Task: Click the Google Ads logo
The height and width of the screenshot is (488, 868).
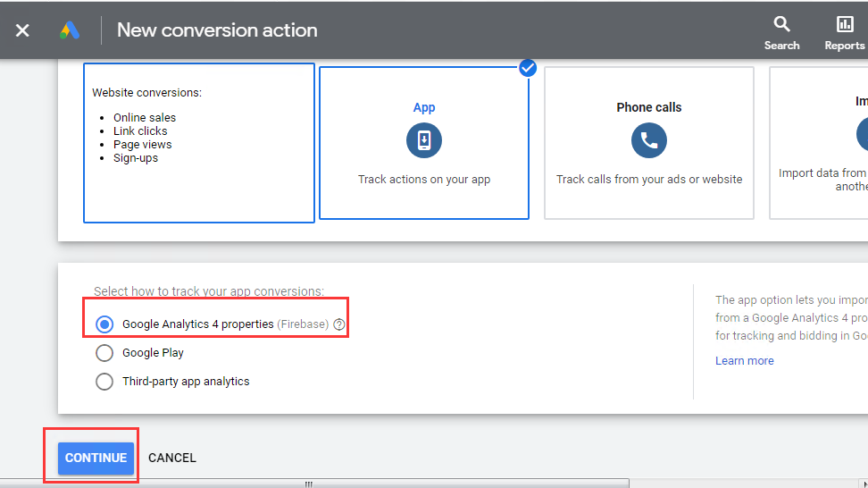Action: [70, 29]
